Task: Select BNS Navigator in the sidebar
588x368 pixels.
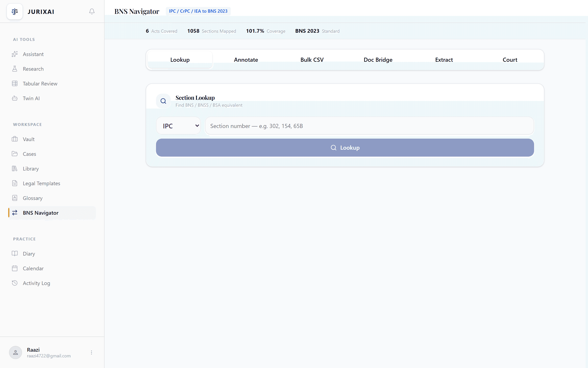Action: point(52,213)
